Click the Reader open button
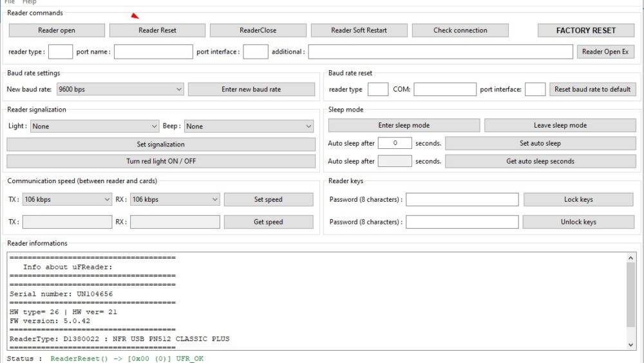 pyautogui.click(x=57, y=30)
